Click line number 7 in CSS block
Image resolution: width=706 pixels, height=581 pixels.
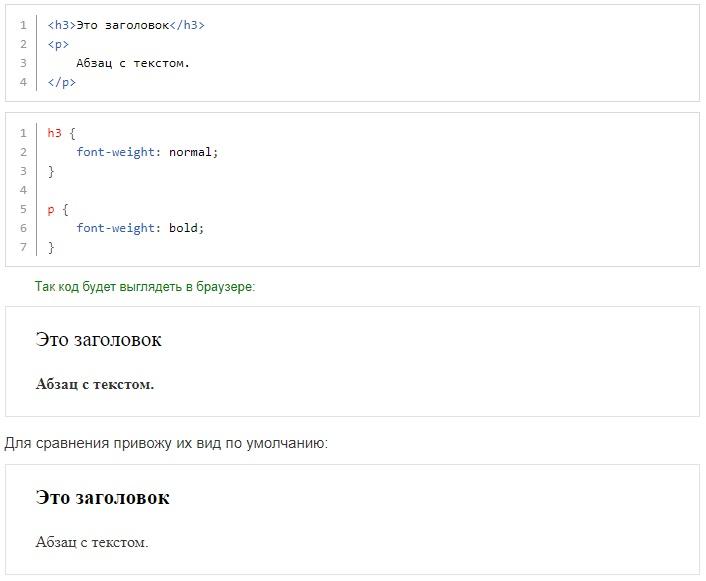point(23,247)
